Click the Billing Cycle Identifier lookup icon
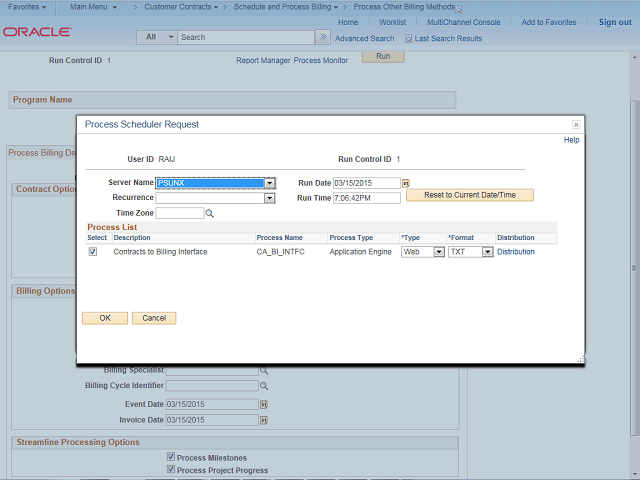This screenshot has height=480, width=640. pyautogui.click(x=264, y=385)
